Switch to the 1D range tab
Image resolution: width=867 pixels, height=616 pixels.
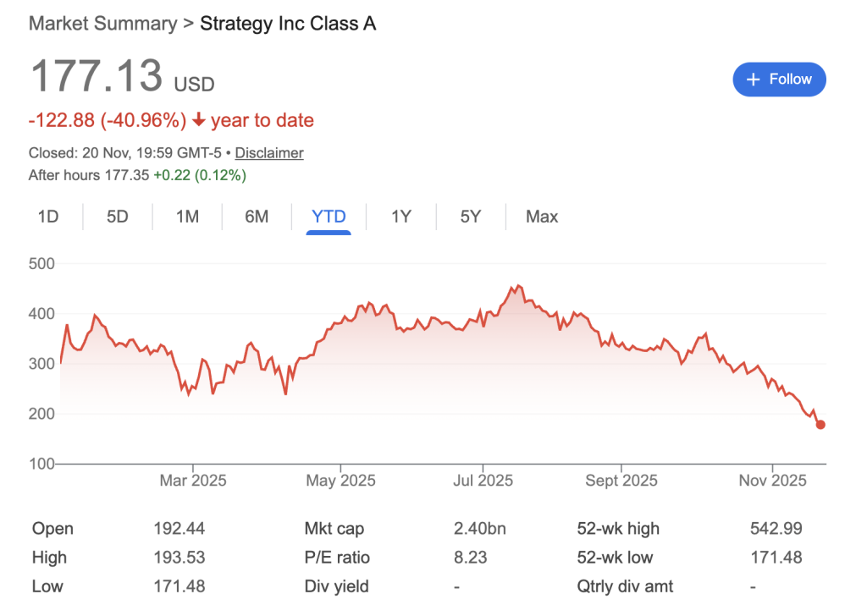pyautogui.click(x=48, y=217)
